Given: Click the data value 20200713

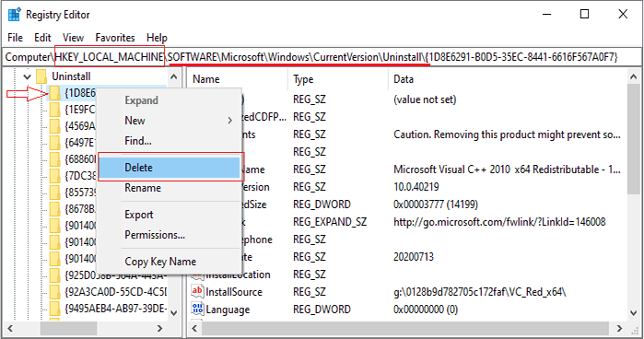Looking at the screenshot, I should point(413,257).
